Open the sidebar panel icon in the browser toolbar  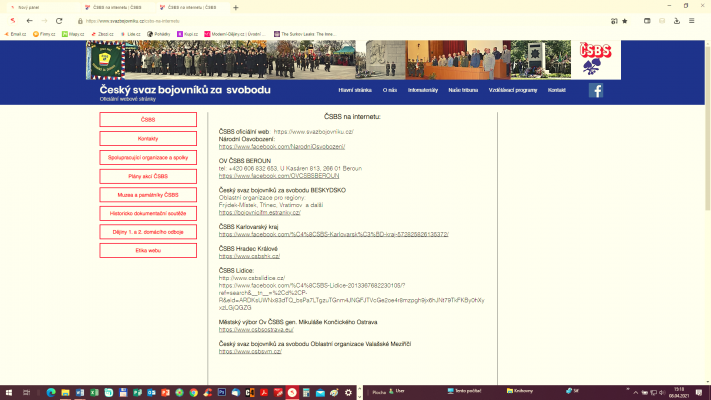(x=647, y=21)
